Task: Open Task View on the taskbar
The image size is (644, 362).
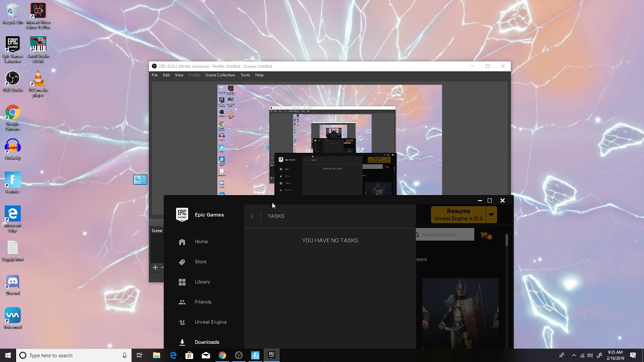Action: click(140, 355)
